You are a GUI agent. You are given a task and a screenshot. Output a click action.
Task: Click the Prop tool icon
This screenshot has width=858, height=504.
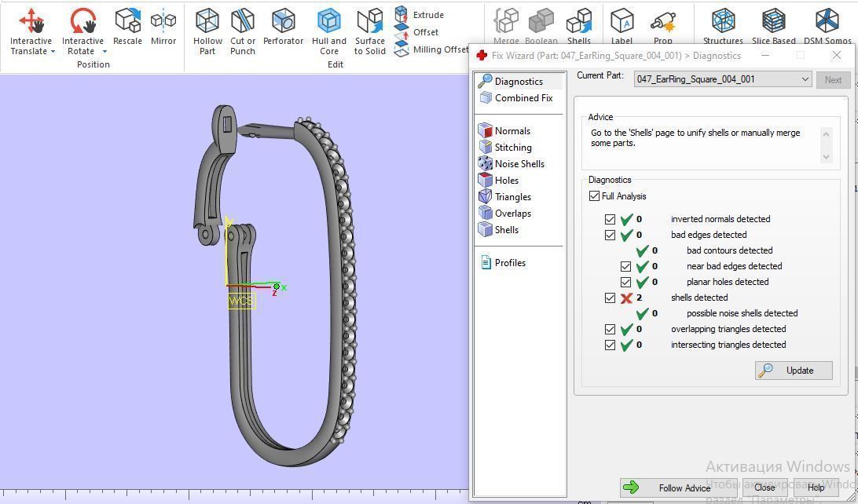(662, 22)
